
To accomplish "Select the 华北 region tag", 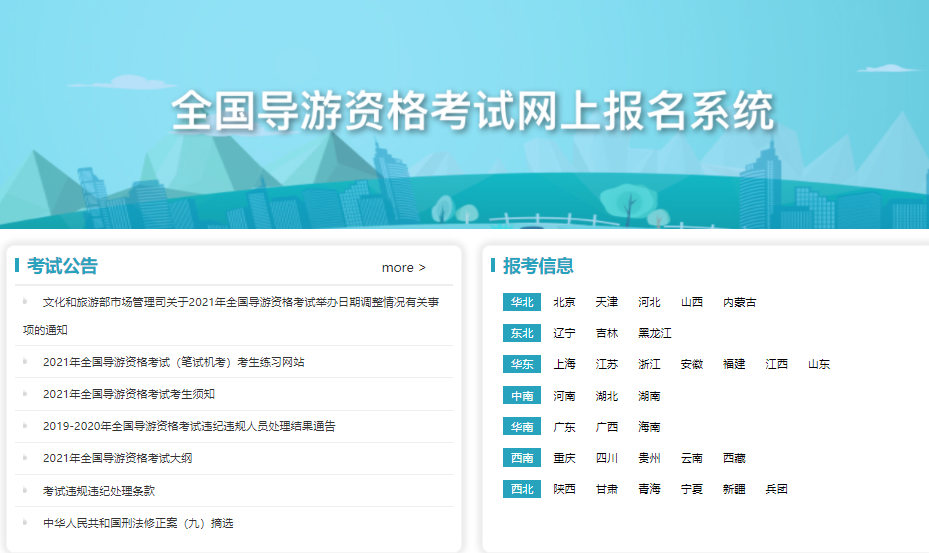I will click(522, 302).
